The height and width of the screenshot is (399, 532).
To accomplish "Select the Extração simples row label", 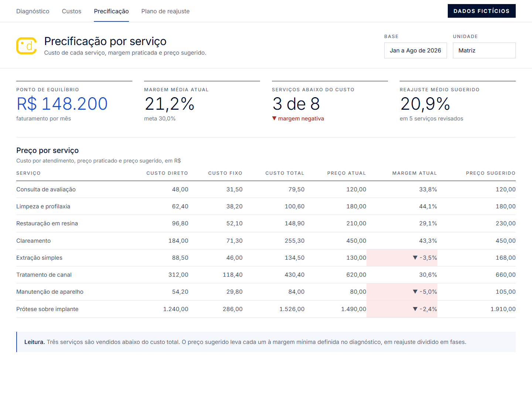I will coord(39,258).
